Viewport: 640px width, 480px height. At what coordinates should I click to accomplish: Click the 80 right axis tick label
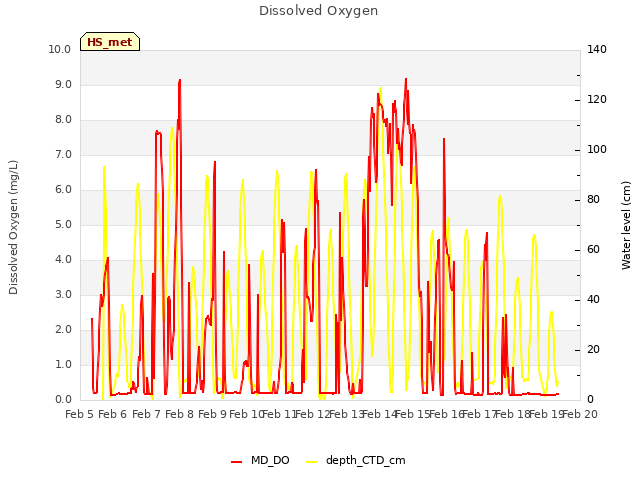593,200
